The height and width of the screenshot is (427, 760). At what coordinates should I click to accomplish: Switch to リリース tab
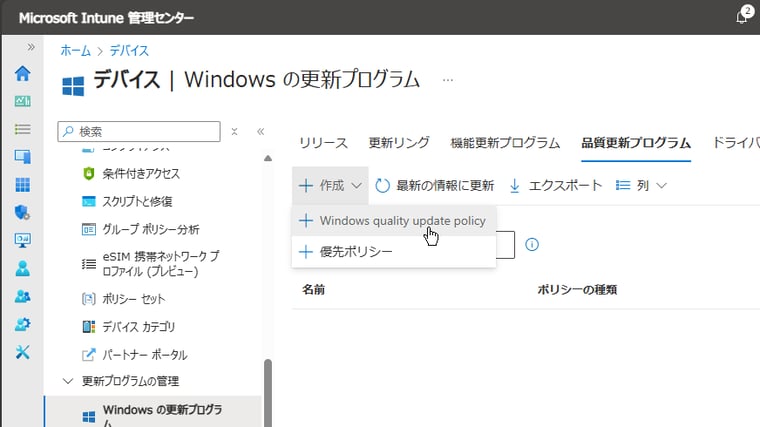[323, 143]
